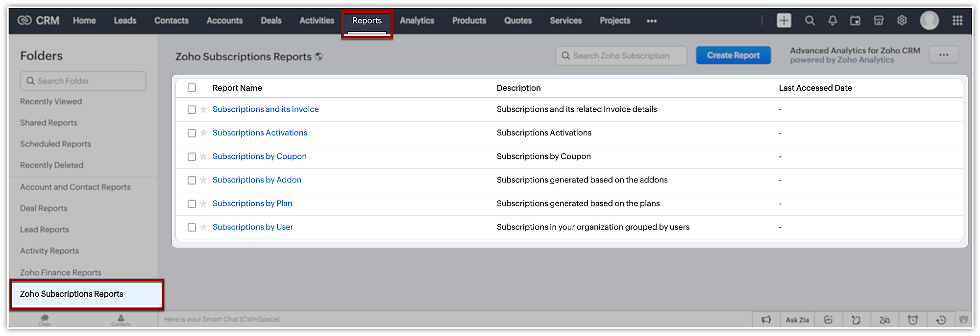Star the Subscriptions by Coupon report
980x336 pixels.
coord(203,156)
